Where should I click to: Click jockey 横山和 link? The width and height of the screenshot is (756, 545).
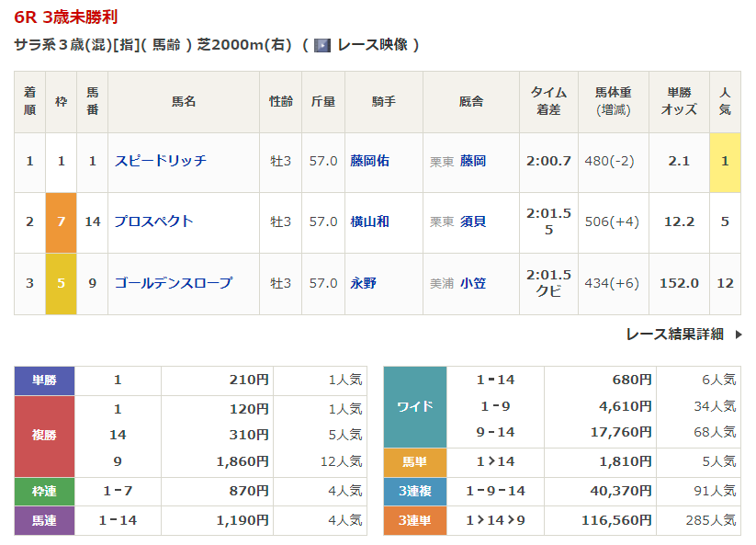369,221
